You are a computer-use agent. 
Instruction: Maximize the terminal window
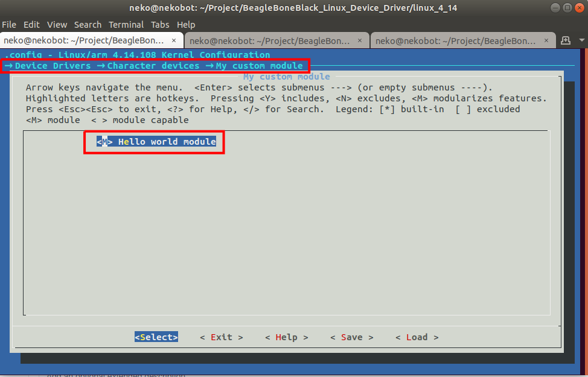(567, 7)
